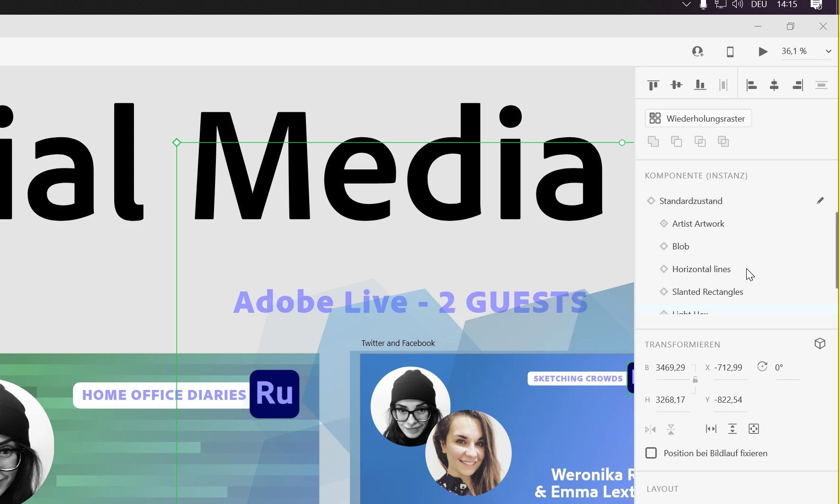
Task: Click the HOME OFFICE DIARIES label
Action: pyautogui.click(x=164, y=395)
